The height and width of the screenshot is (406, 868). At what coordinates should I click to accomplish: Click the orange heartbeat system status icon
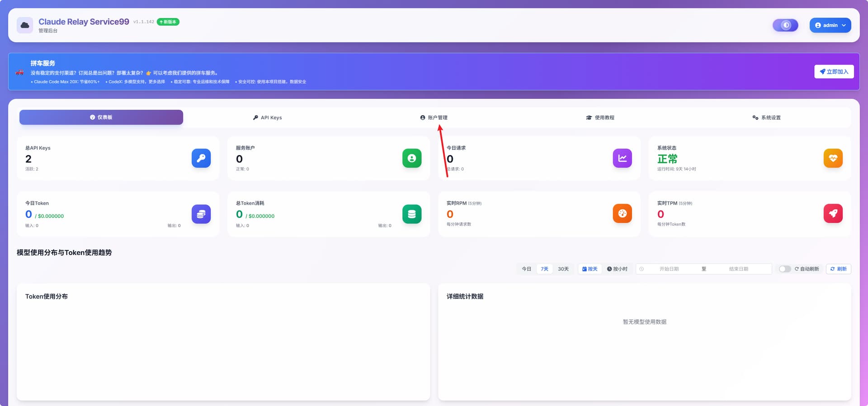point(833,158)
